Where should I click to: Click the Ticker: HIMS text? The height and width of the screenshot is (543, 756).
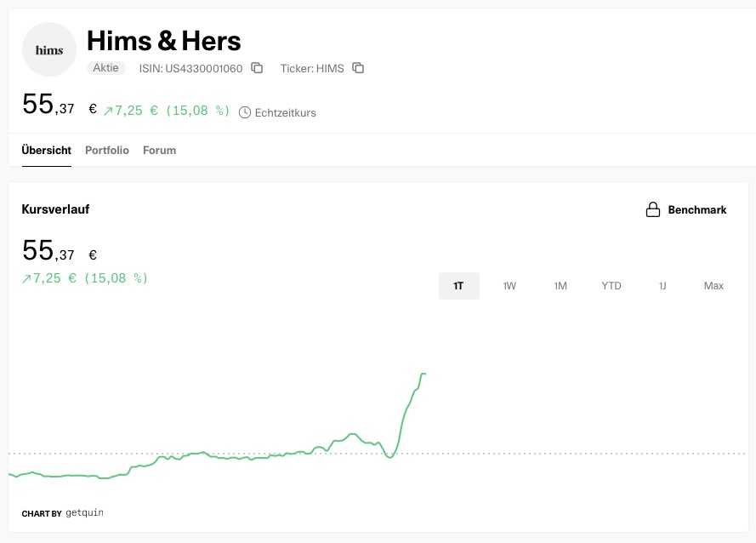coord(312,69)
